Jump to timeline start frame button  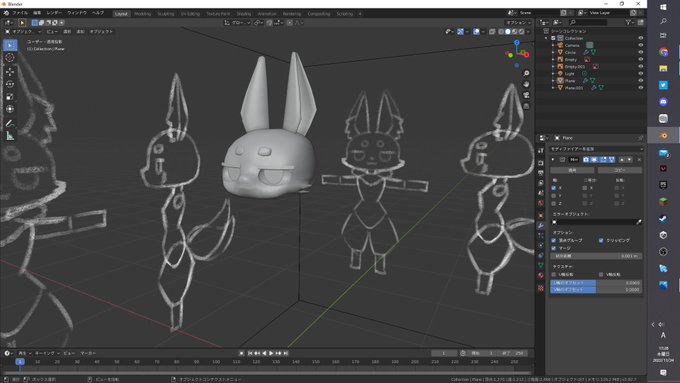point(250,354)
